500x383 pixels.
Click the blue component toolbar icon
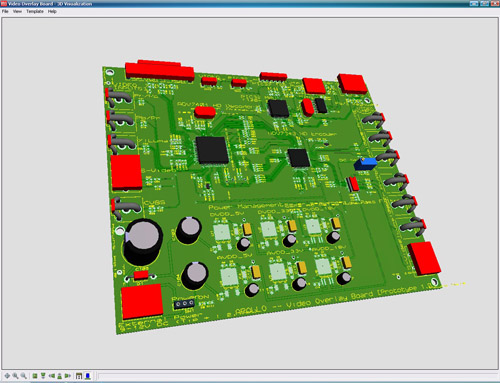(x=88, y=376)
